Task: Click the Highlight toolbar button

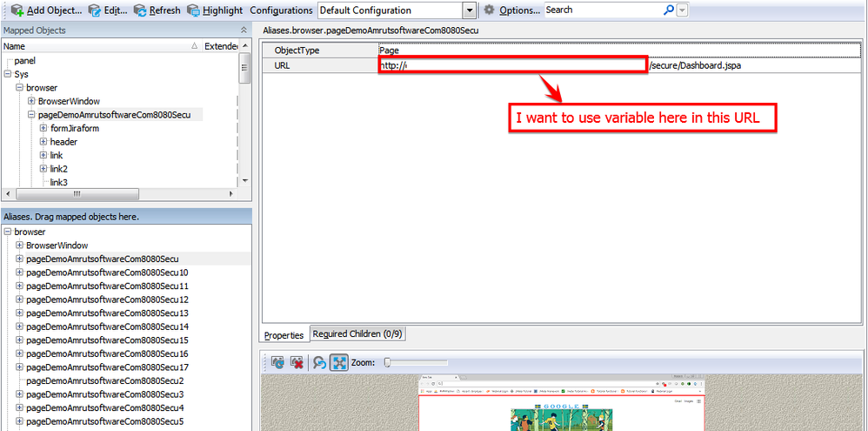Action: (215, 10)
